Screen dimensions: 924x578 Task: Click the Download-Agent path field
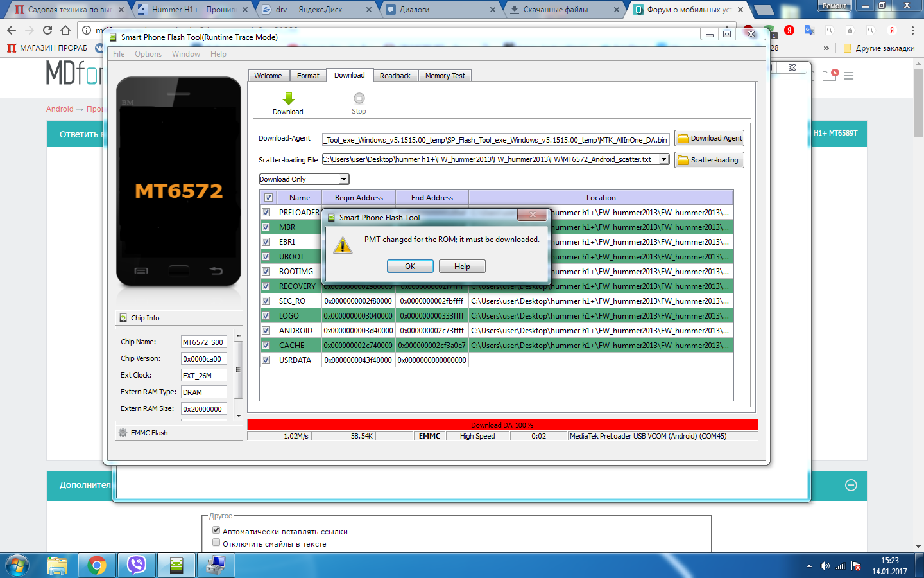point(496,139)
